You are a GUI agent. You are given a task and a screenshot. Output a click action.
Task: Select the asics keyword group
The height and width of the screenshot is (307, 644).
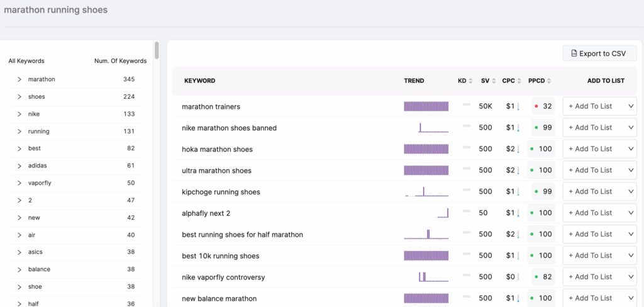point(37,252)
